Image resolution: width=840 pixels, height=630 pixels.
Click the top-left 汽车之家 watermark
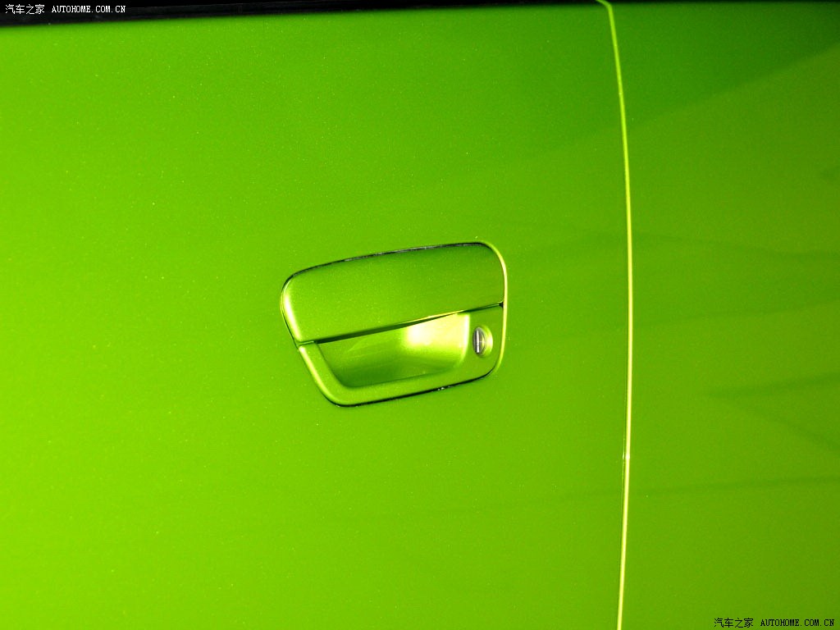tap(25, 9)
